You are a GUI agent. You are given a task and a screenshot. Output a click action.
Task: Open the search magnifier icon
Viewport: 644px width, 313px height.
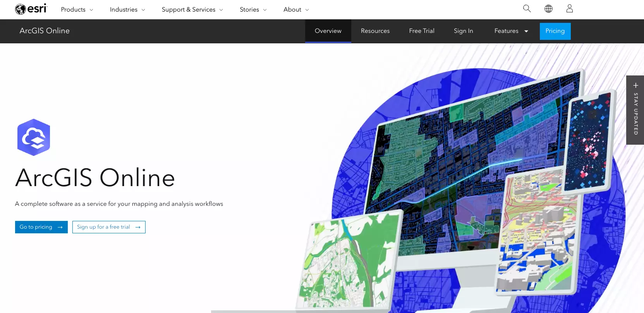(x=527, y=9)
